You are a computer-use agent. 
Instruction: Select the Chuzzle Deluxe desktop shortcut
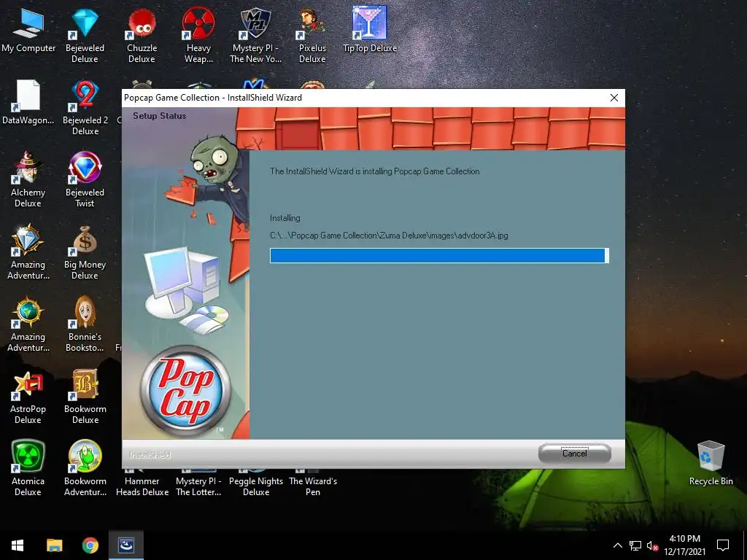point(142,36)
